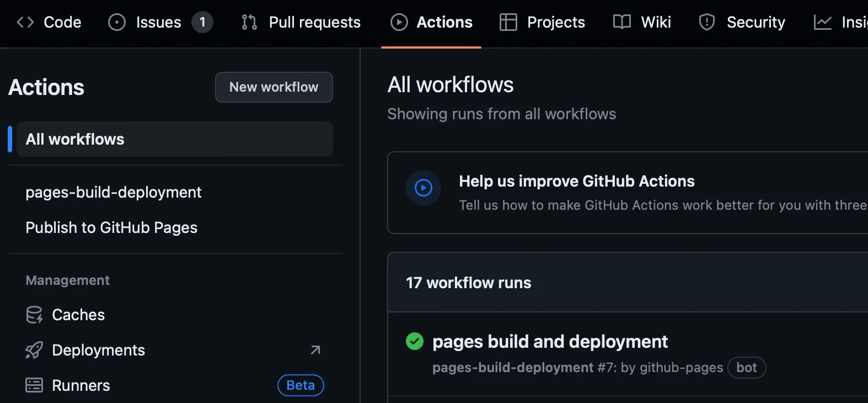Open the Publish to GitHub Pages workflow
868x403 pixels.
pyautogui.click(x=111, y=227)
